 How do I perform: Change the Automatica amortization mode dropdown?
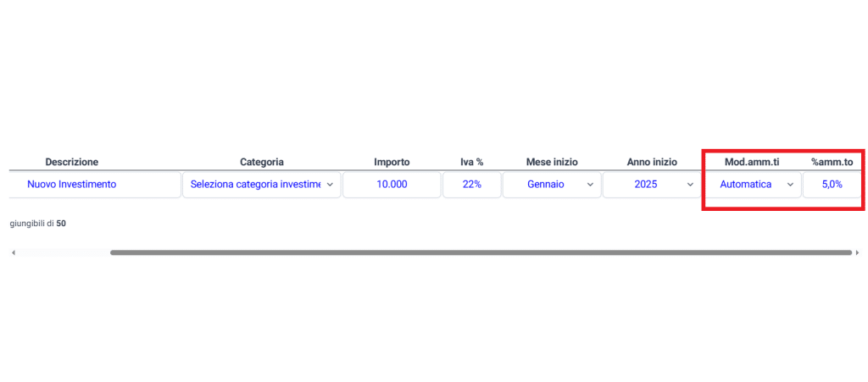pyautogui.click(x=752, y=185)
